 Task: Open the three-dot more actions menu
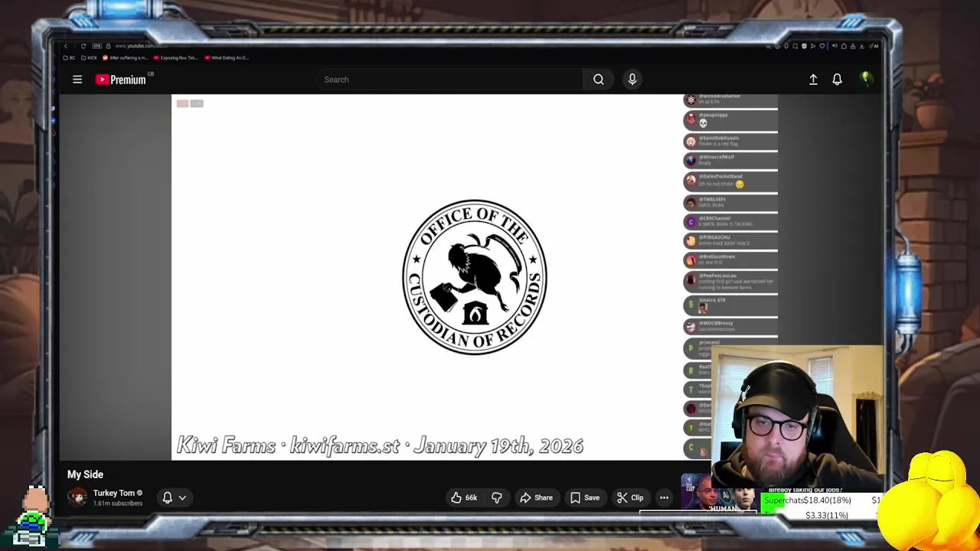(664, 497)
